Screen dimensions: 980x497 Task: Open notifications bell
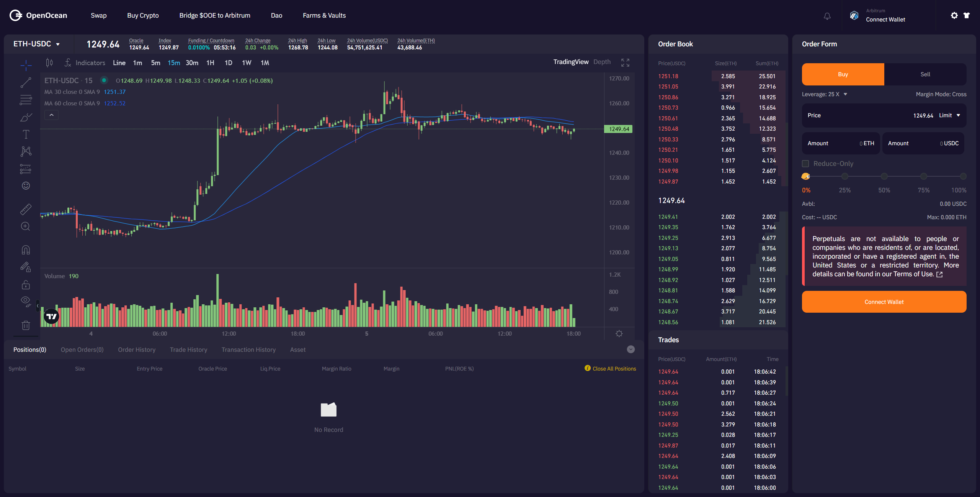[x=827, y=16]
